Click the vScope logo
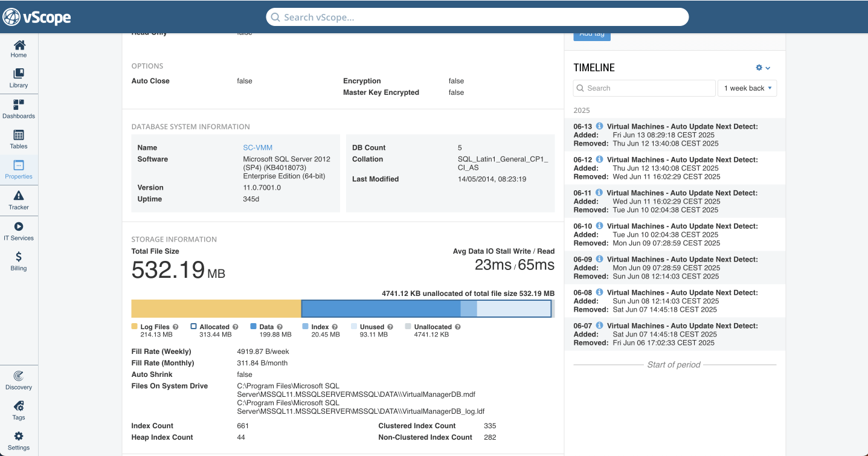 [x=36, y=17]
